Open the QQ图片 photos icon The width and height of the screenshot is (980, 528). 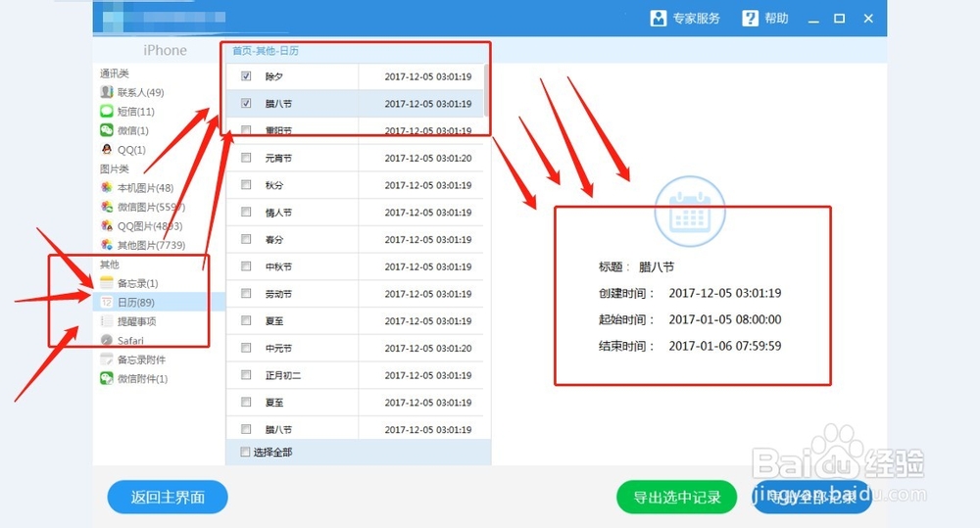107,225
